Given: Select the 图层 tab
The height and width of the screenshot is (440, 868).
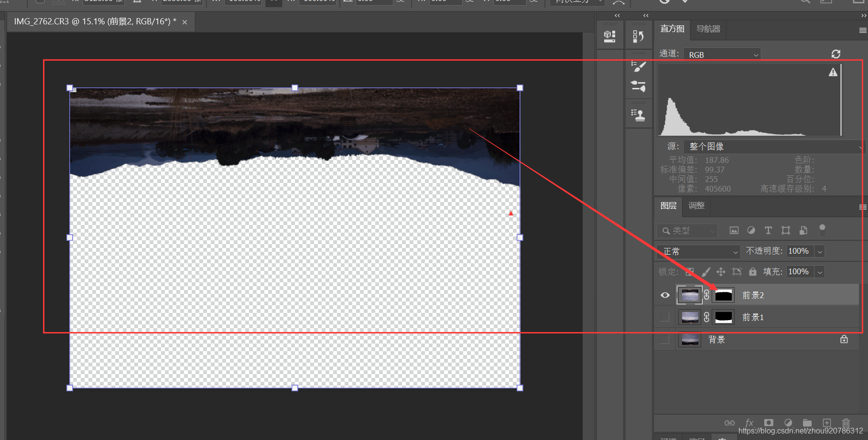Looking at the screenshot, I should 668,206.
